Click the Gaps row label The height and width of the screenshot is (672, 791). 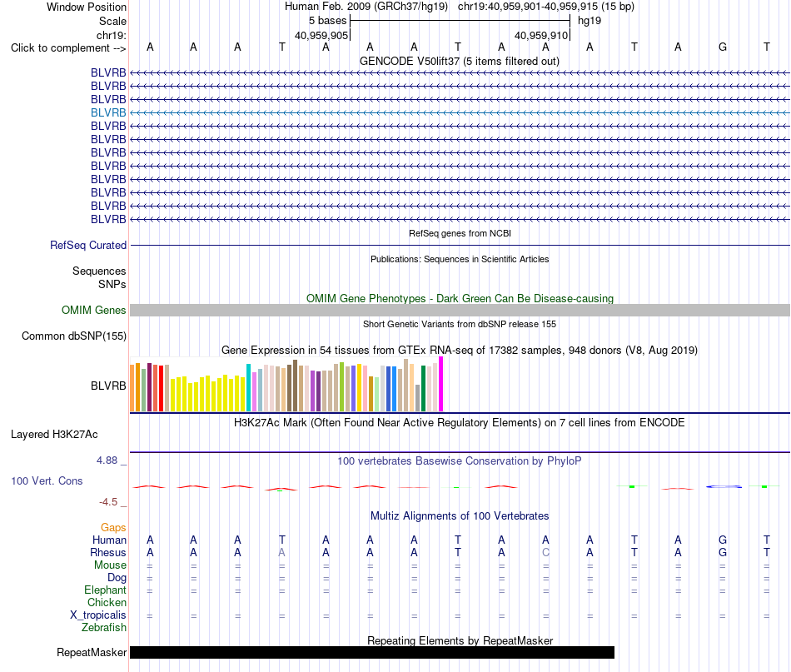(x=113, y=528)
